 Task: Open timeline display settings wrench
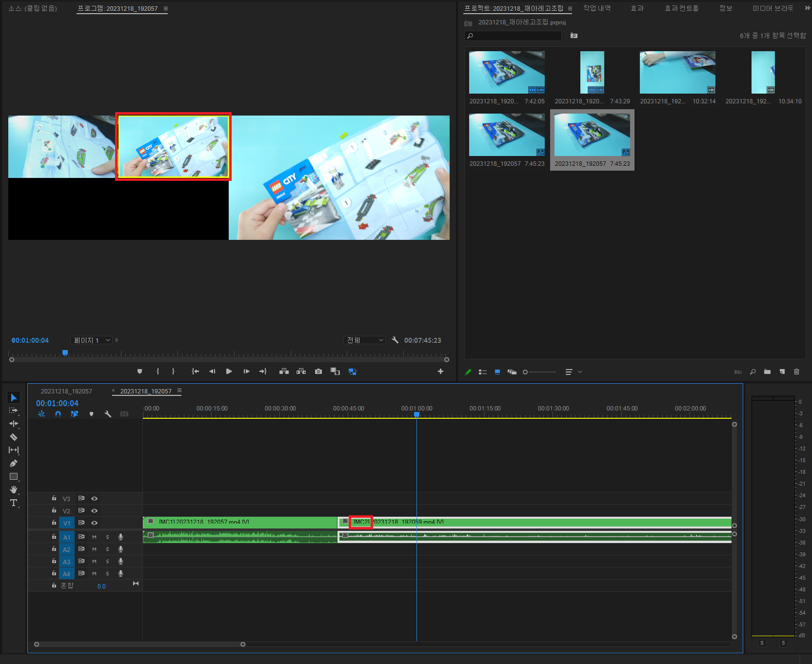[108, 414]
